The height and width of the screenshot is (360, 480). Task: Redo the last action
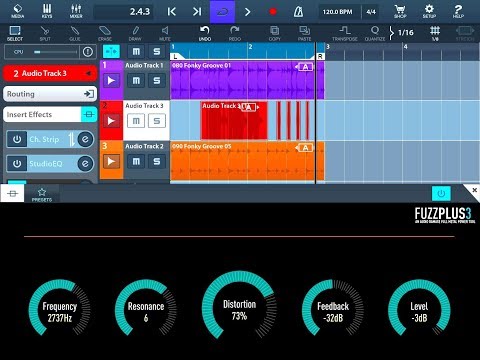coord(235,33)
